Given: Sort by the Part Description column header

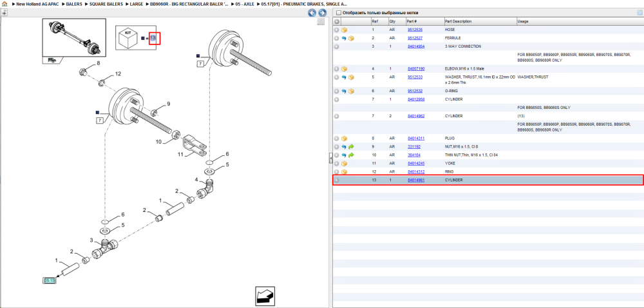Looking at the screenshot, I should tap(480, 21).
